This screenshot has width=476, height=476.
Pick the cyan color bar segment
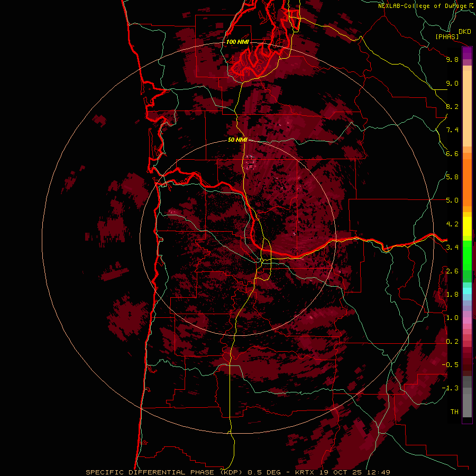[x=467, y=291]
